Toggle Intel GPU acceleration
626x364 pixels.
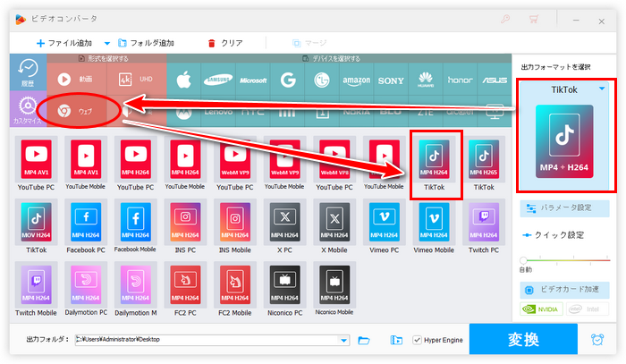tap(588, 309)
